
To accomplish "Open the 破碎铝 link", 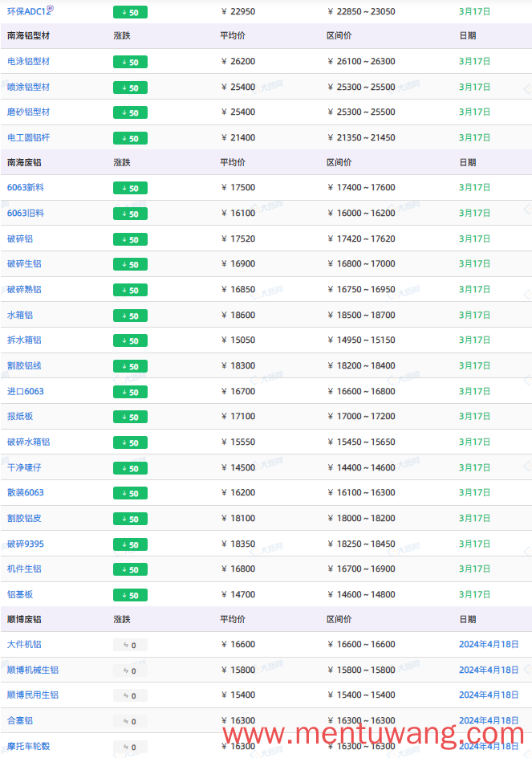I will click(x=20, y=238).
